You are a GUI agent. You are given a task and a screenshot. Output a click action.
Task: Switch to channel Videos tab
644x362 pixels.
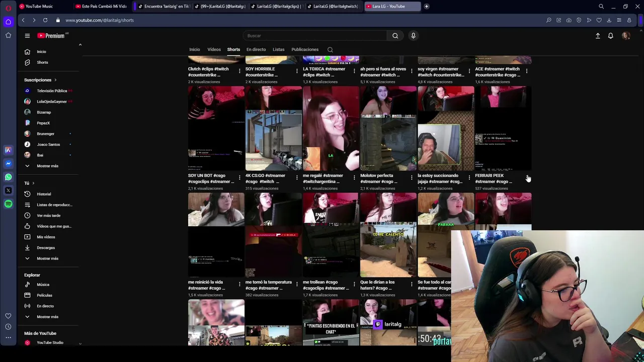(214, 50)
